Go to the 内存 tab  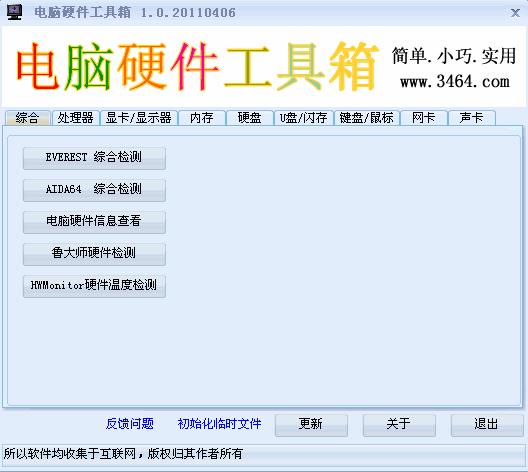tap(202, 118)
